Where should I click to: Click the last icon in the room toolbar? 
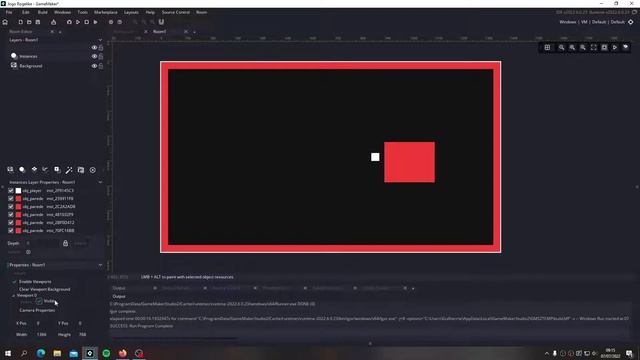click(625, 48)
